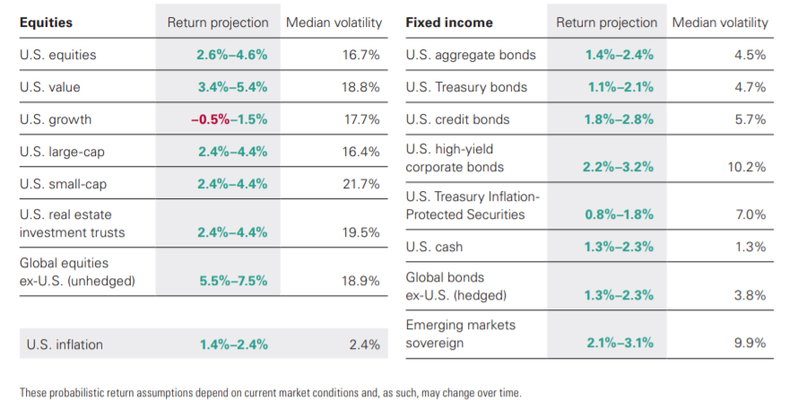The height and width of the screenshot is (400, 789).
Task: Click Global equities ex-U.S. return 5.5%–7.5%
Action: click(233, 281)
